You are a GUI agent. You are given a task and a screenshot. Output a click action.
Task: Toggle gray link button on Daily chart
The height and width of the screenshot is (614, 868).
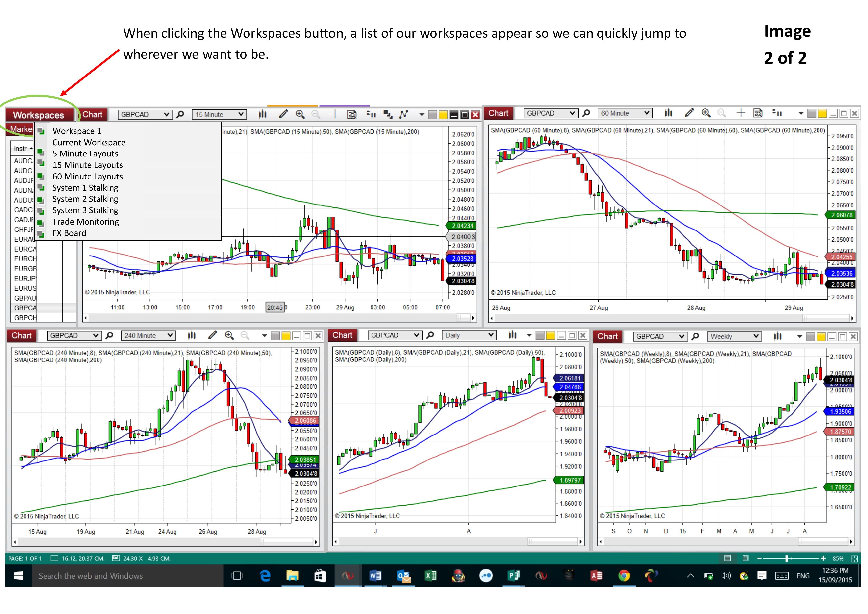click(x=540, y=335)
